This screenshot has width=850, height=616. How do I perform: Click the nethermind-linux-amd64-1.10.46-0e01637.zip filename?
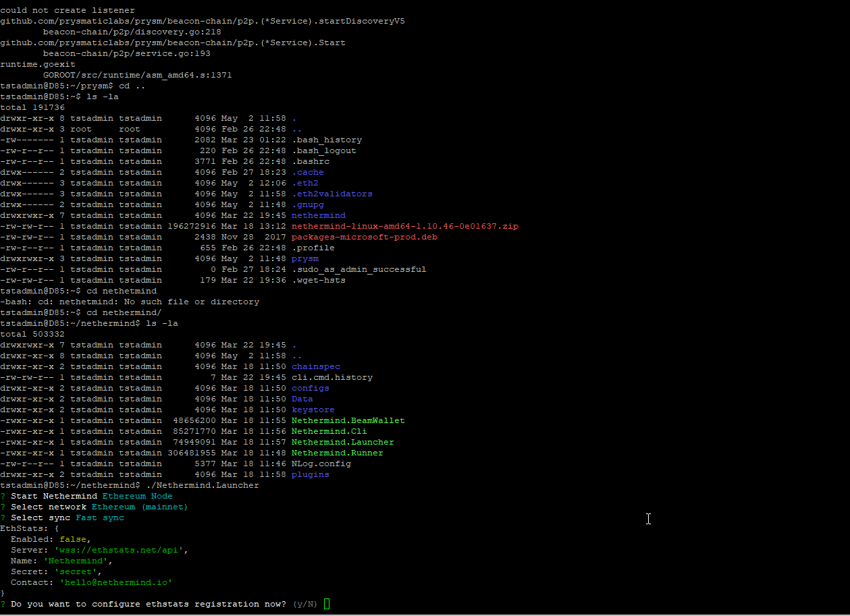(405, 226)
